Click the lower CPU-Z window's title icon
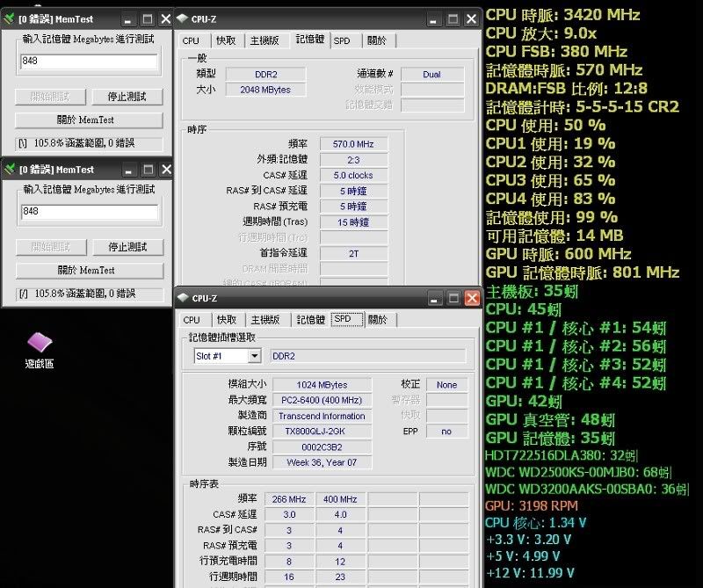703x588 pixels. [x=183, y=298]
